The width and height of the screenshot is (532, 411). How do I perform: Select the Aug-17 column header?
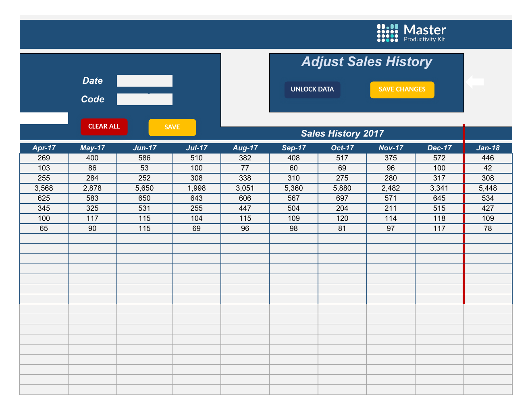245,148
